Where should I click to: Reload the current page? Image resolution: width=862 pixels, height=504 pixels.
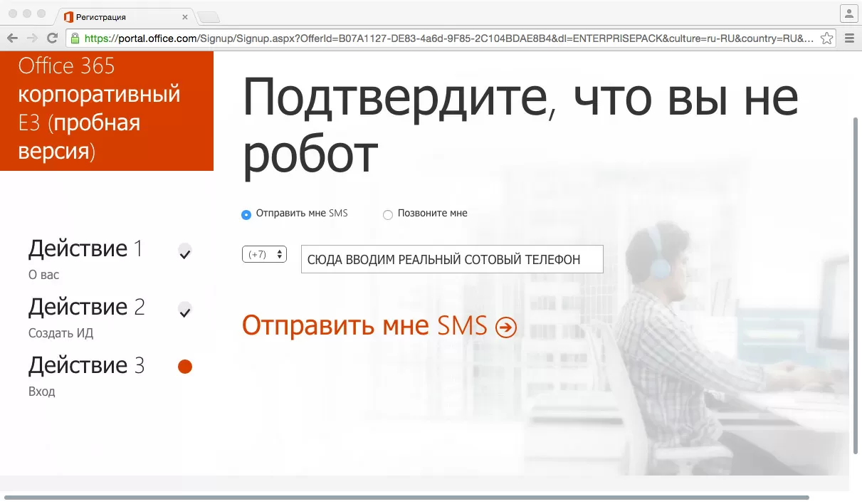[52, 38]
